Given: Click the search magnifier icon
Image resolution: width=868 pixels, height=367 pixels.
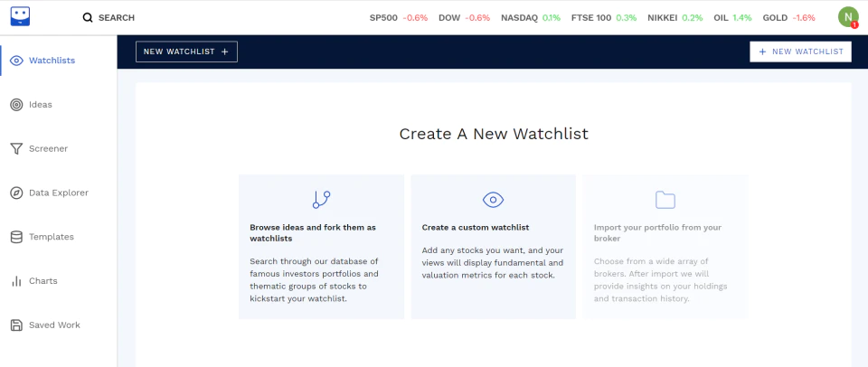Looking at the screenshot, I should (88, 18).
